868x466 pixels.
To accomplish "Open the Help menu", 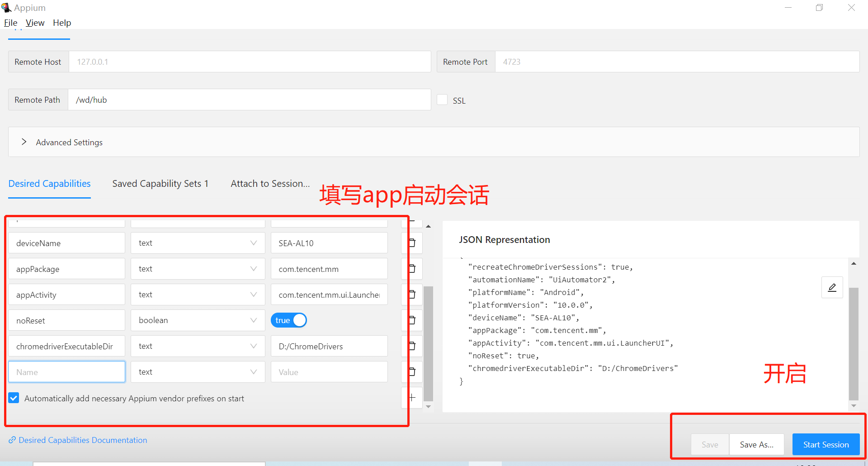I will pyautogui.click(x=62, y=23).
